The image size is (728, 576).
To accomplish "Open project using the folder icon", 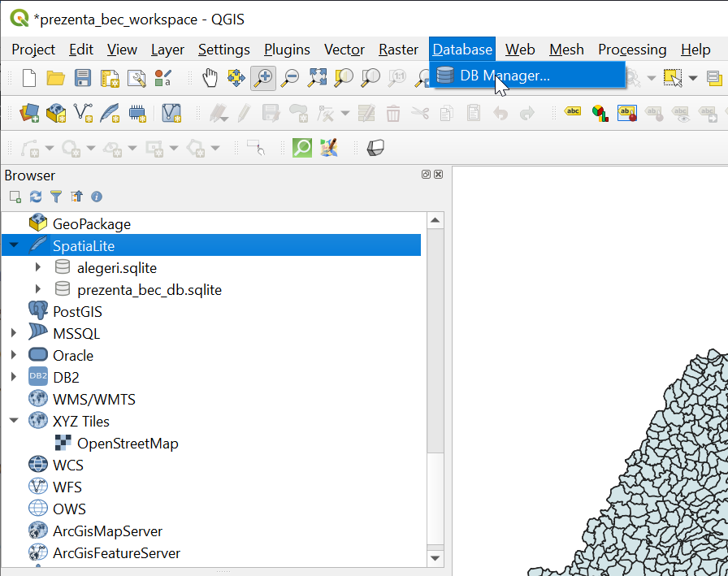I will pos(56,77).
